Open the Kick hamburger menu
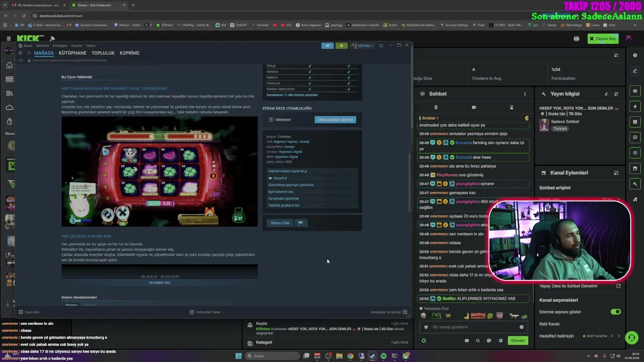 [x=9, y=38]
